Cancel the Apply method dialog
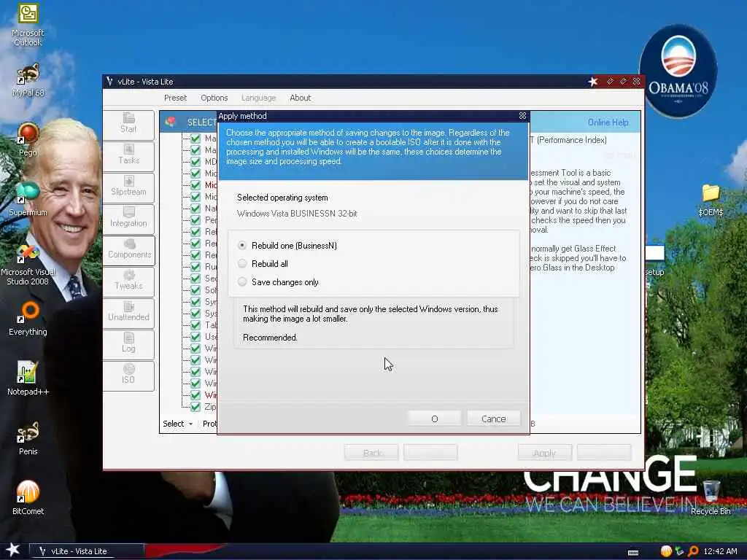This screenshot has height=560, width=747. tap(494, 419)
